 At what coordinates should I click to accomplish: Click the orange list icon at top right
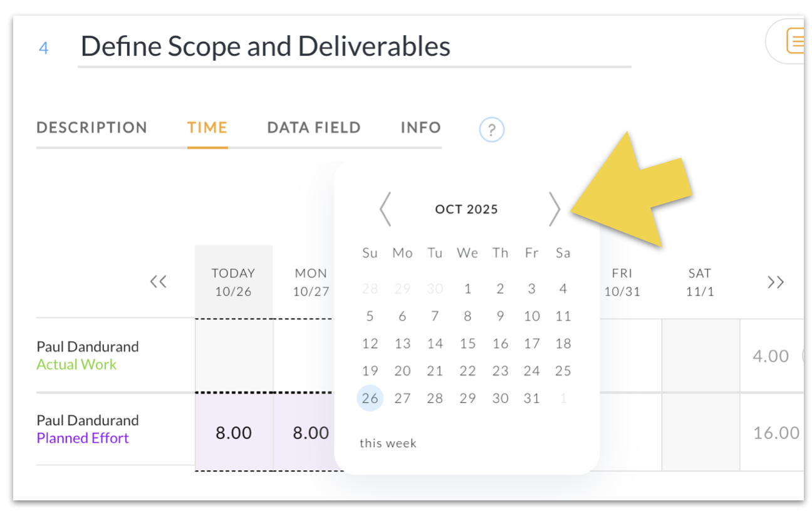coord(795,42)
